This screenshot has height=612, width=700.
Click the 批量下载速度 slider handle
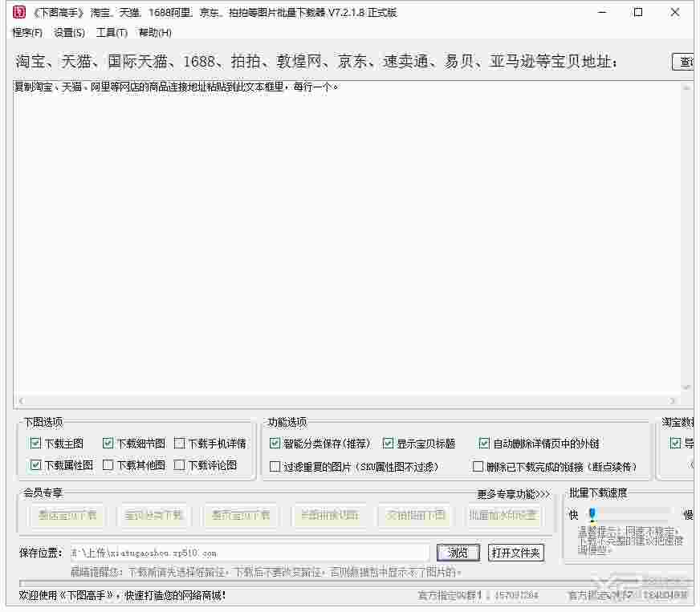(592, 514)
